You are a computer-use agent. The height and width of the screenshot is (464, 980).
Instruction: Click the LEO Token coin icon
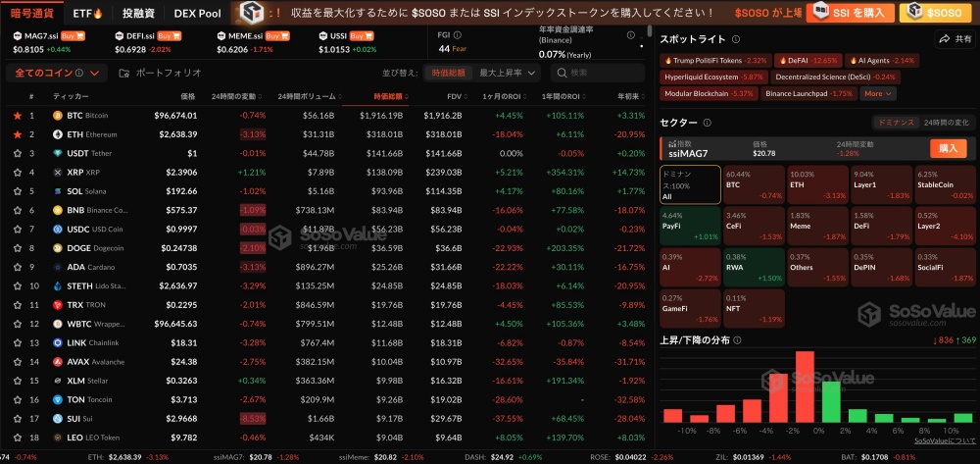(58, 438)
